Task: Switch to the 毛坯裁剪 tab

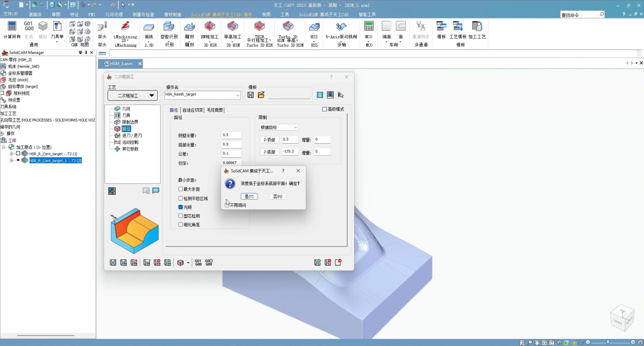Action: [x=215, y=110]
